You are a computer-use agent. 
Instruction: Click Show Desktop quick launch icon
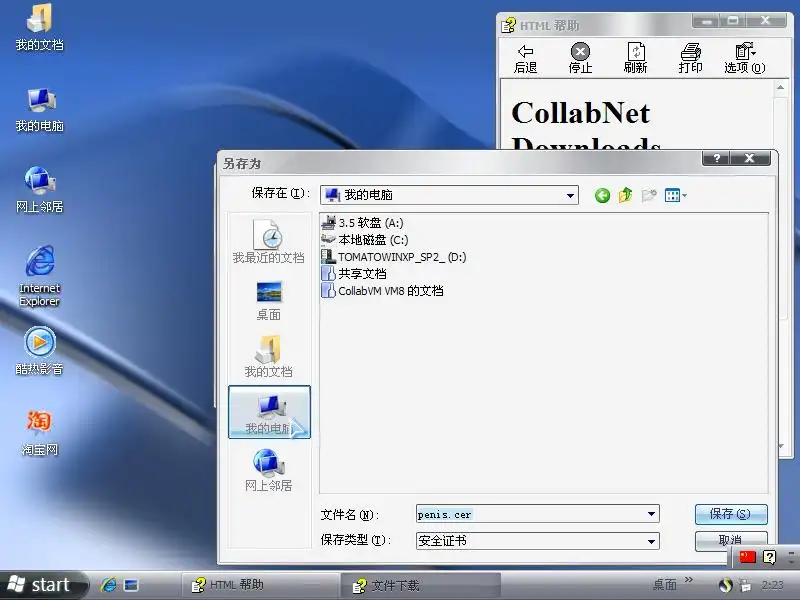coord(131,585)
